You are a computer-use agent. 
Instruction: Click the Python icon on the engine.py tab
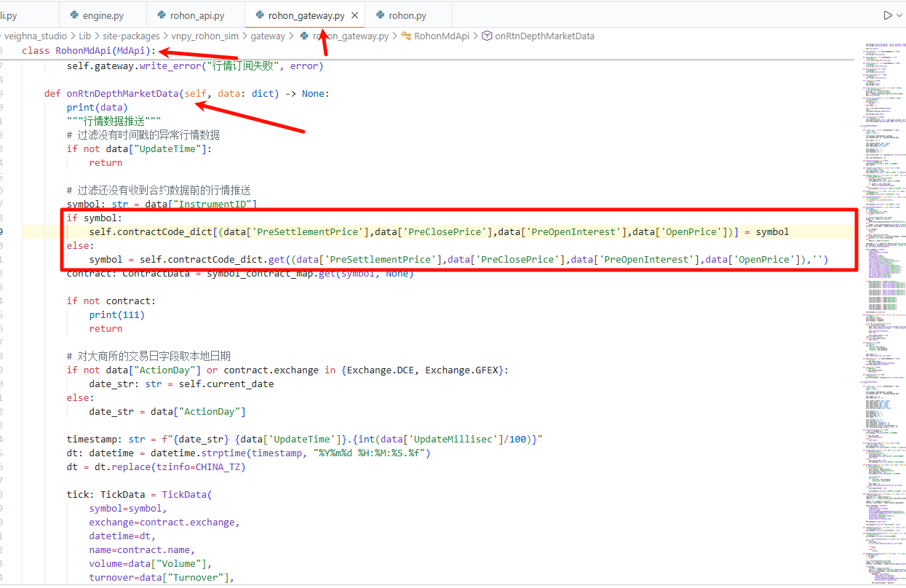pyautogui.click(x=74, y=15)
